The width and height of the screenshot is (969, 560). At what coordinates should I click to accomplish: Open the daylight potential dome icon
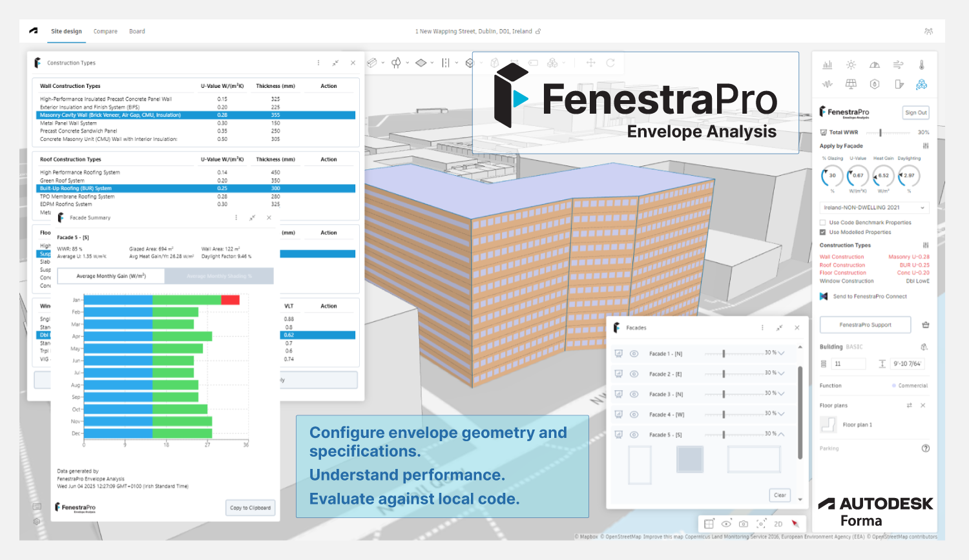[875, 65]
